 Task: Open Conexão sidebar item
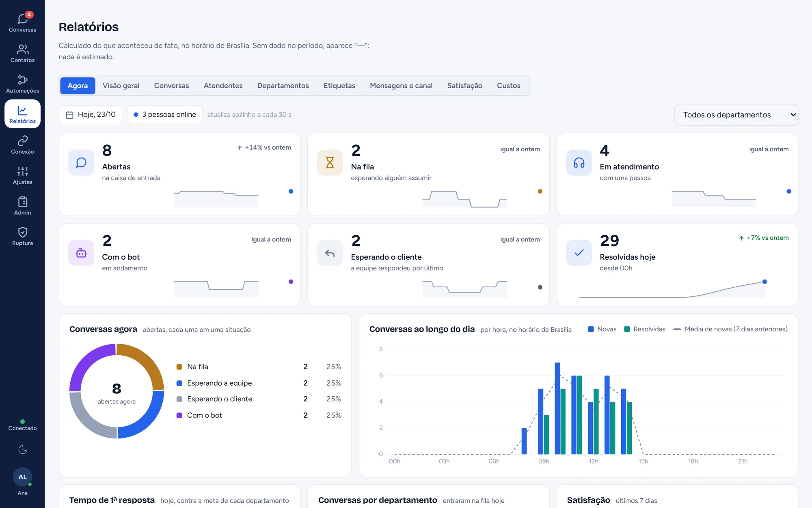pos(22,144)
